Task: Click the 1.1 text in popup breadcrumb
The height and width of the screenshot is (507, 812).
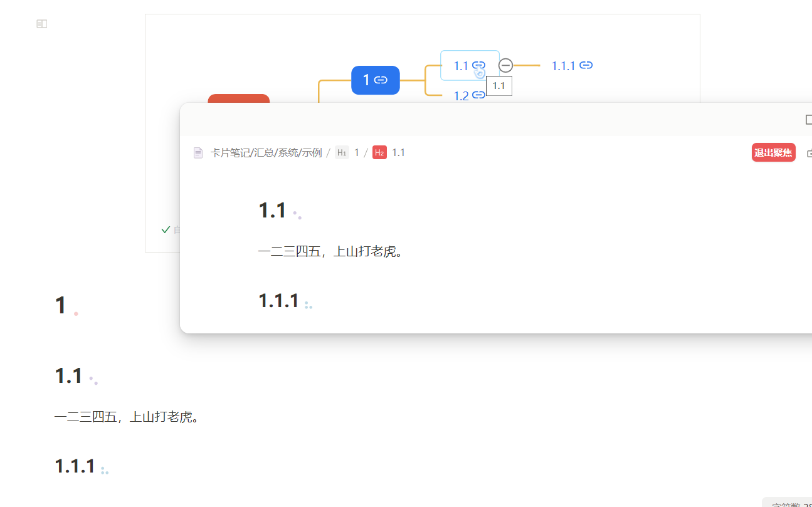Action: point(398,153)
